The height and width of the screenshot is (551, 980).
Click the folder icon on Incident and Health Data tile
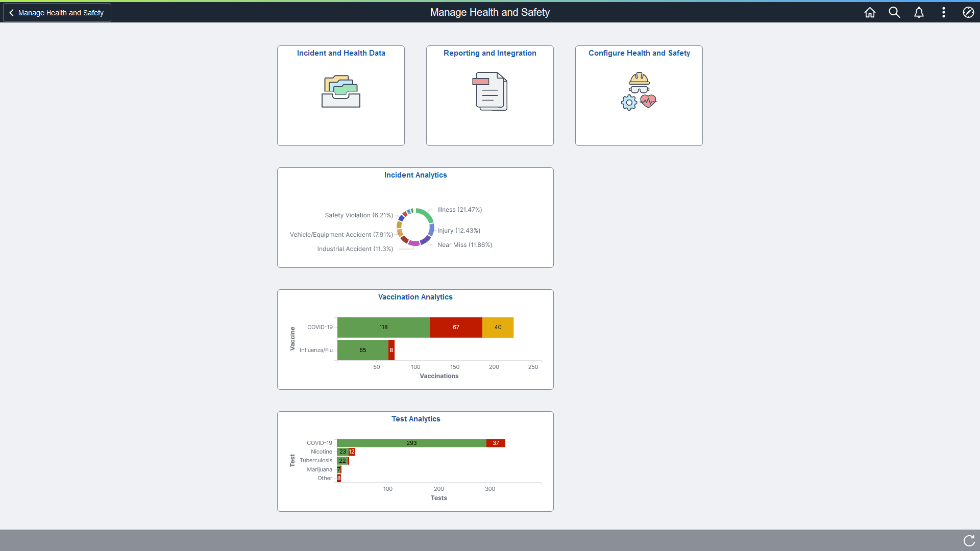[340, 92]
